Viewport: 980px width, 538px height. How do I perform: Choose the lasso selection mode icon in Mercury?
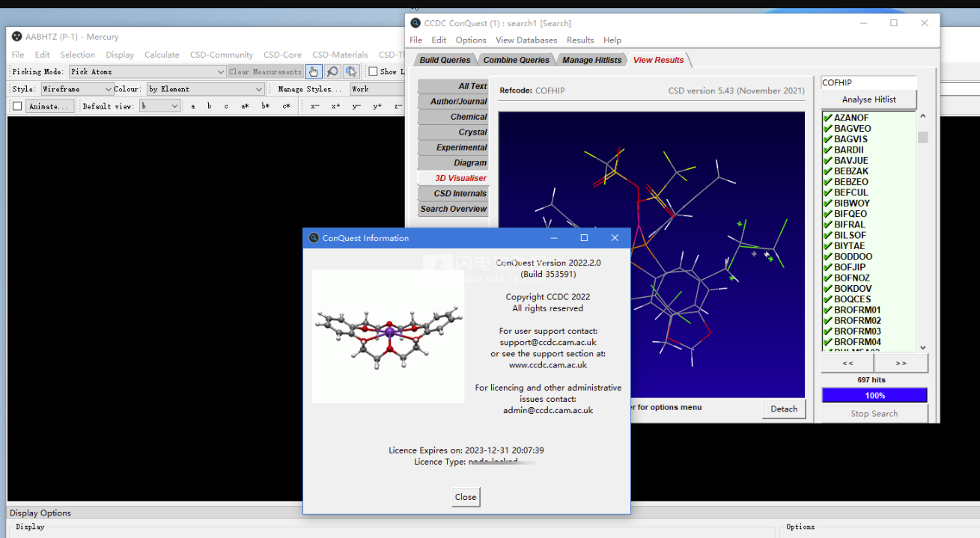[x=351, y=72]
